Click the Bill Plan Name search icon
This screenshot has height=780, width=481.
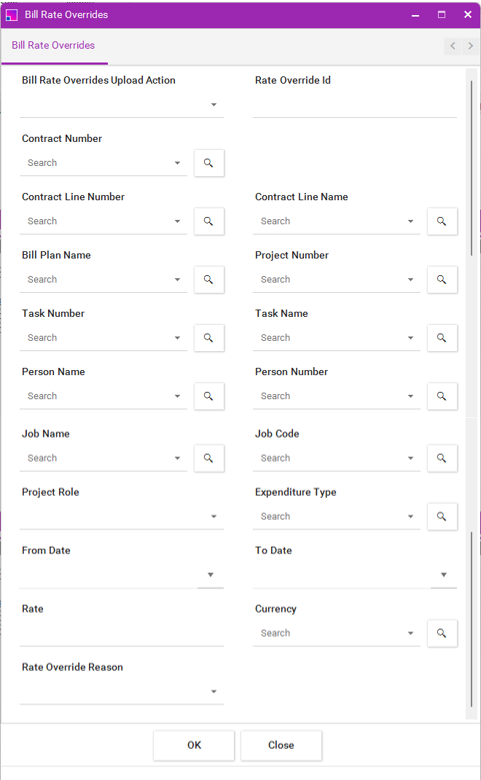(209, 280)
